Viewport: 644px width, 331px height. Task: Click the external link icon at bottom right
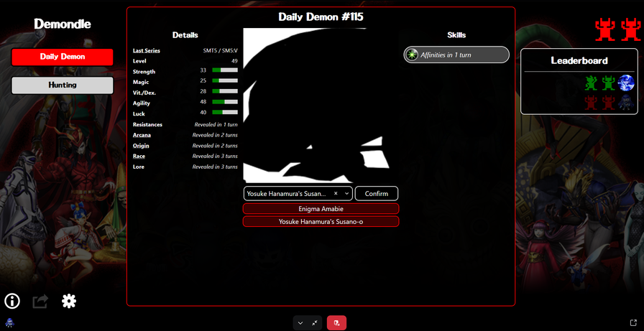point(632,323)
